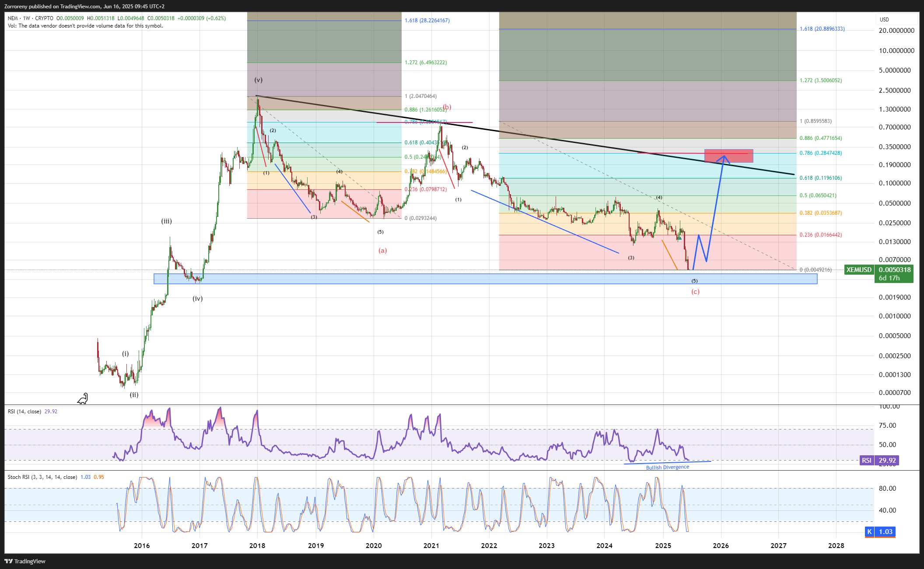924x569 pixels.
Task: Click the 0.236 (0.0166442) Fibonacci label
Action: (x=821, y=235)
